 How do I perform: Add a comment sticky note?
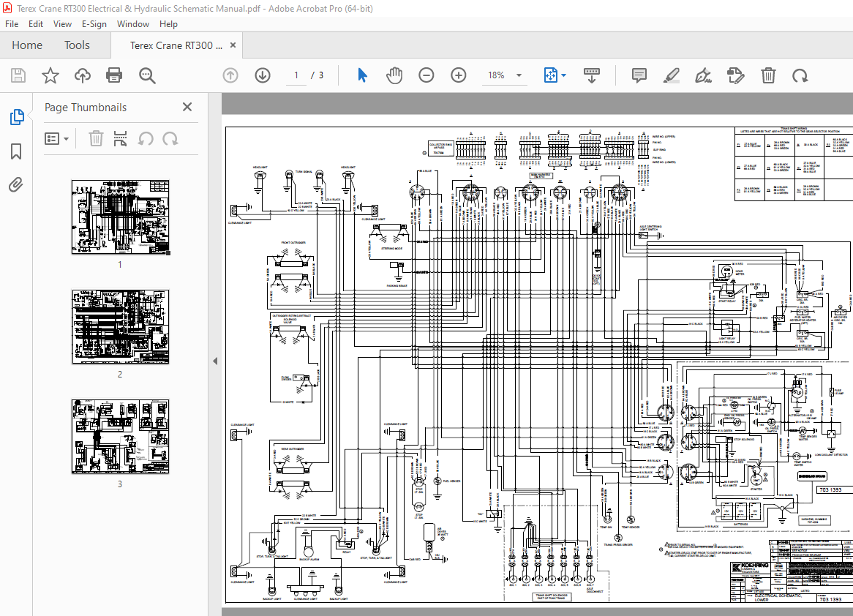[x=639, y=75]
